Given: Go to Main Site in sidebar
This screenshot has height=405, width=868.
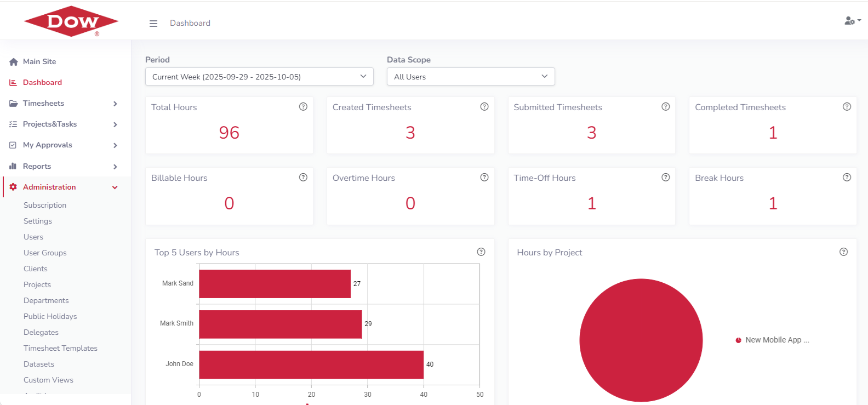Looking at the screenshot, I should [x=39, y=62].
